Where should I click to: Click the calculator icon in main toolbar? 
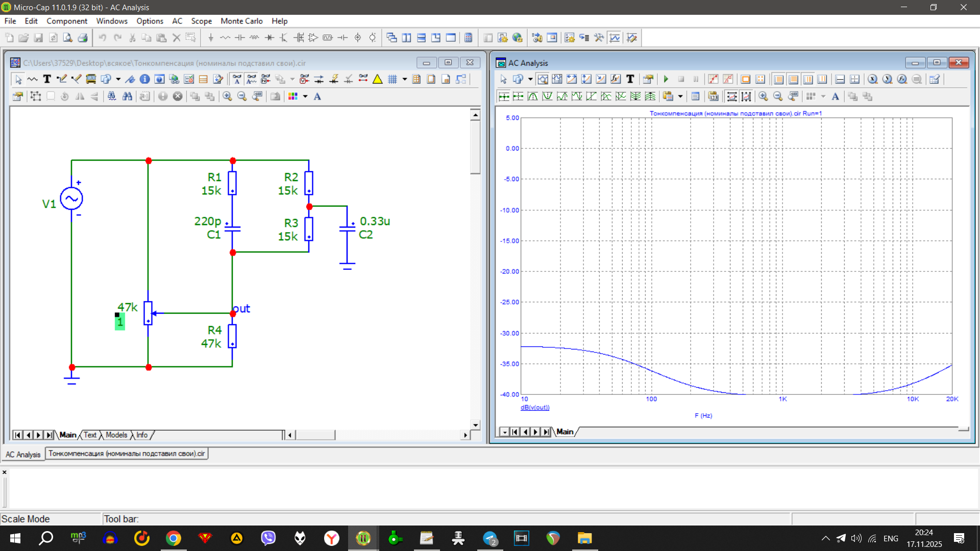click(468, 38)
